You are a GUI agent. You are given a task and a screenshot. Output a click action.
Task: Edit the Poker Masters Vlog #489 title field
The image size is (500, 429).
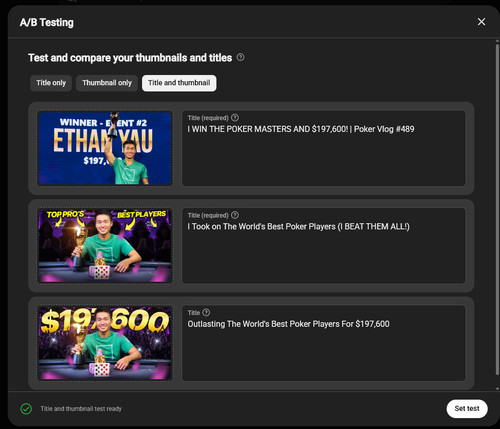point(324,148)
